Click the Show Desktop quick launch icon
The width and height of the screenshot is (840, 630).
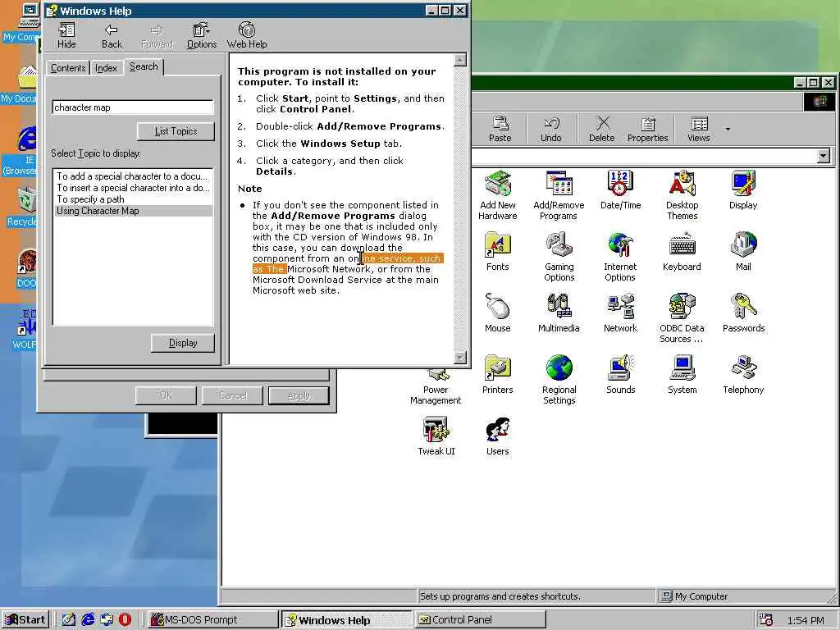click(69, 620)
